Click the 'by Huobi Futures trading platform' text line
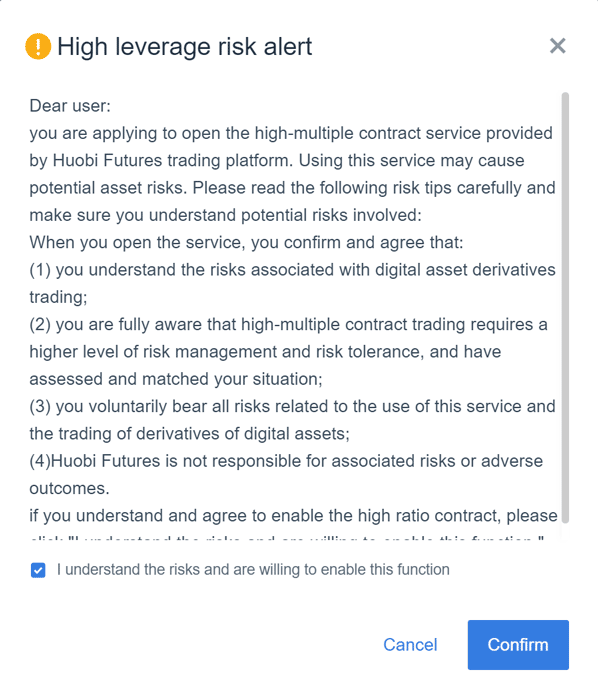The height and width of the screenshot is (699, 598). [x=277, y=160]
